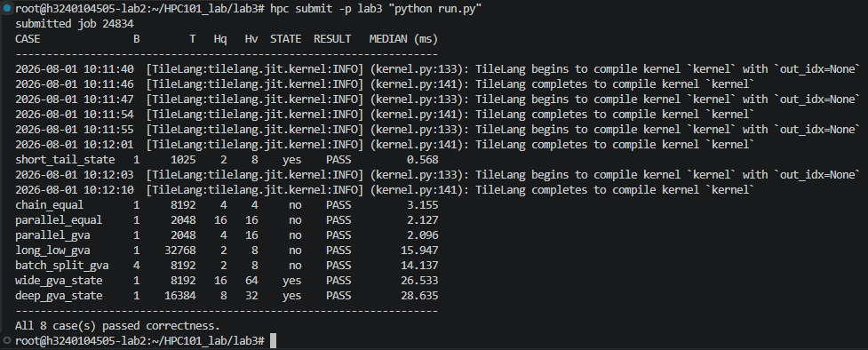The image size is (868, 350).
Task: Click "no" state in batch_split_gva row
Action: tap(295, 266)
